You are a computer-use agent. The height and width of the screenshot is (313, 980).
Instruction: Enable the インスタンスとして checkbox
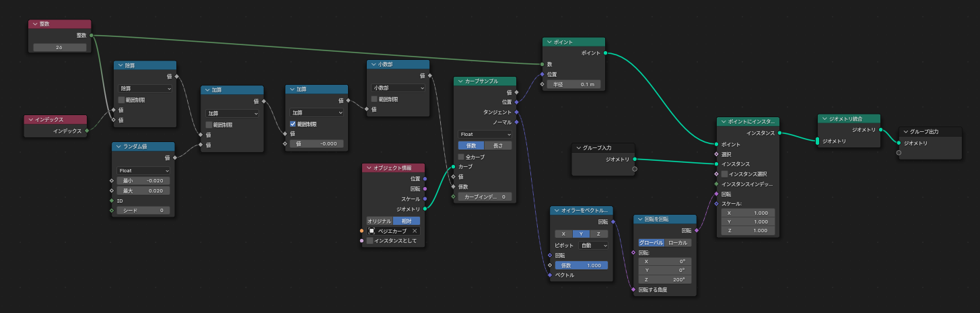[x=370, y=240]
